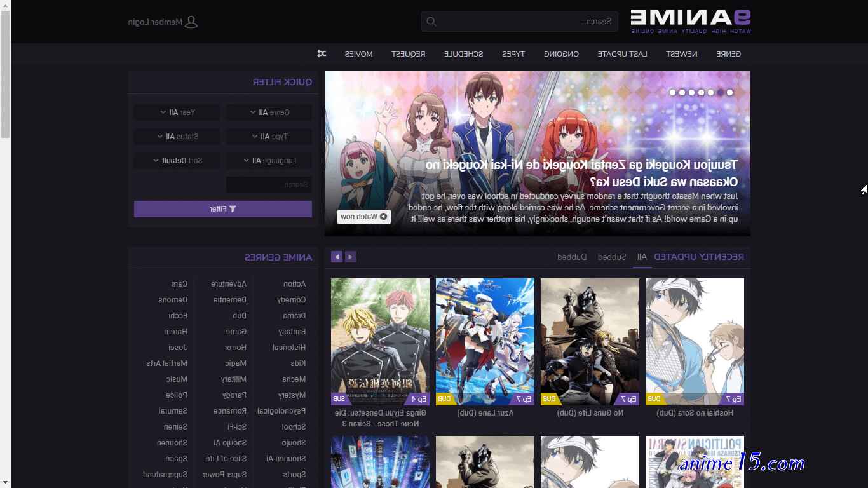Select the Romance genre
Image resolution: width=868 pixels, height=488 pixels.
(x=231, y=411)
